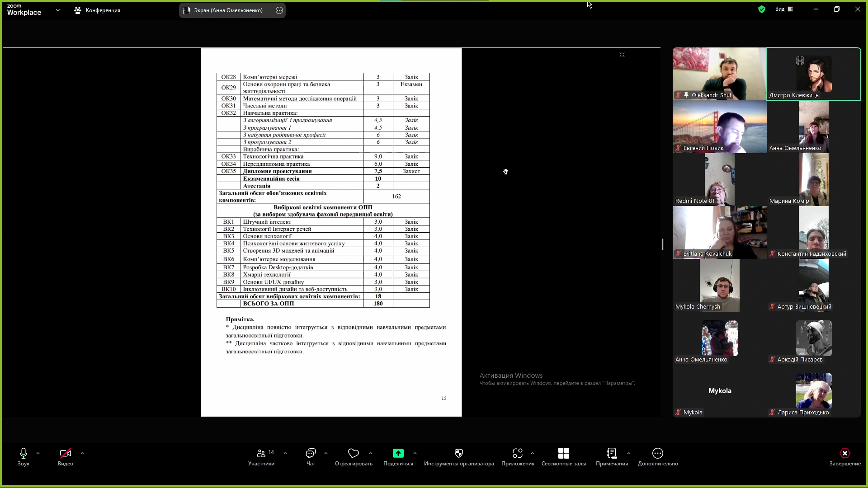This screenshot has width=868, height=488.
Task: Open the Notes icon
Action: [x=612, y=453]
